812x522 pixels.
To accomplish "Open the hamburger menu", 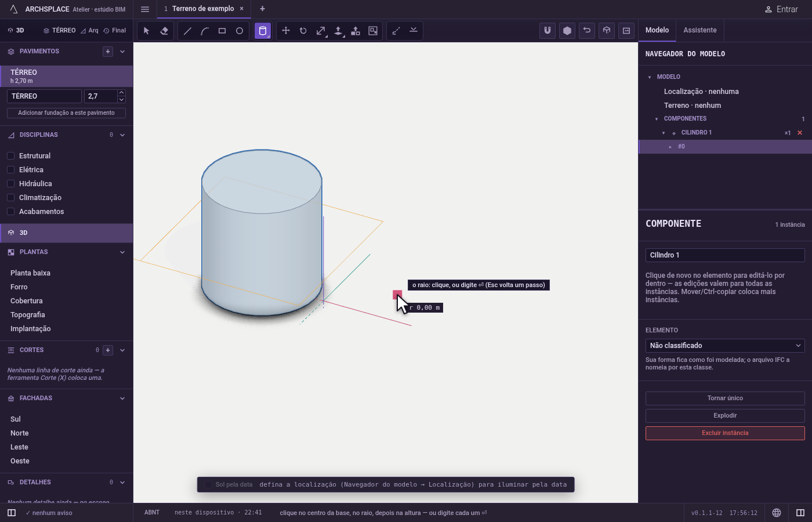I will coord(145,9).
